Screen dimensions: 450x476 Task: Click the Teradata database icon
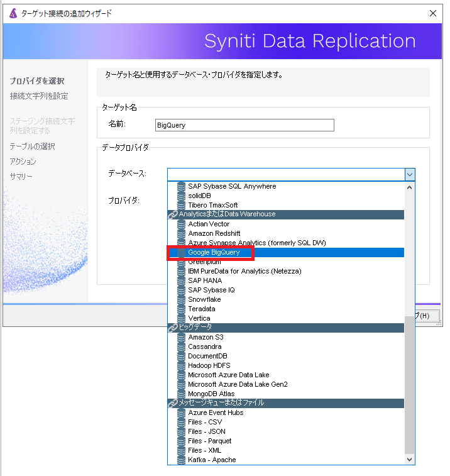181,309
